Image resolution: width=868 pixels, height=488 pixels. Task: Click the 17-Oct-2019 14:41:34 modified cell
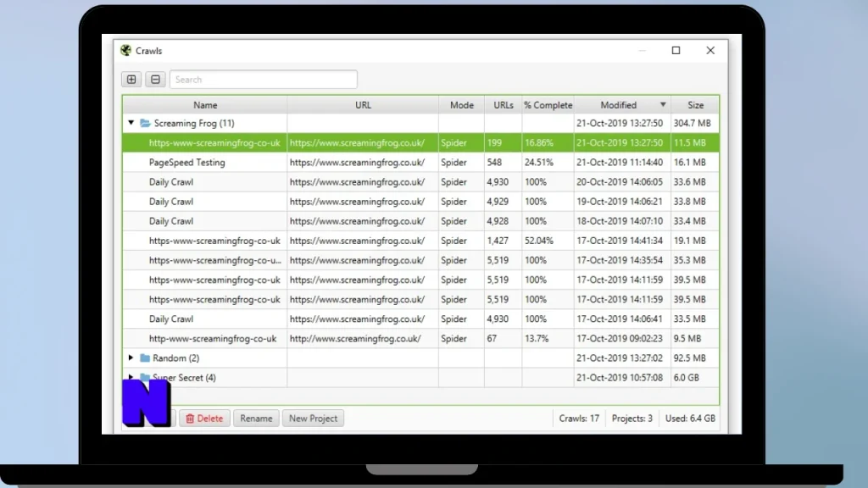pos(622,241)
